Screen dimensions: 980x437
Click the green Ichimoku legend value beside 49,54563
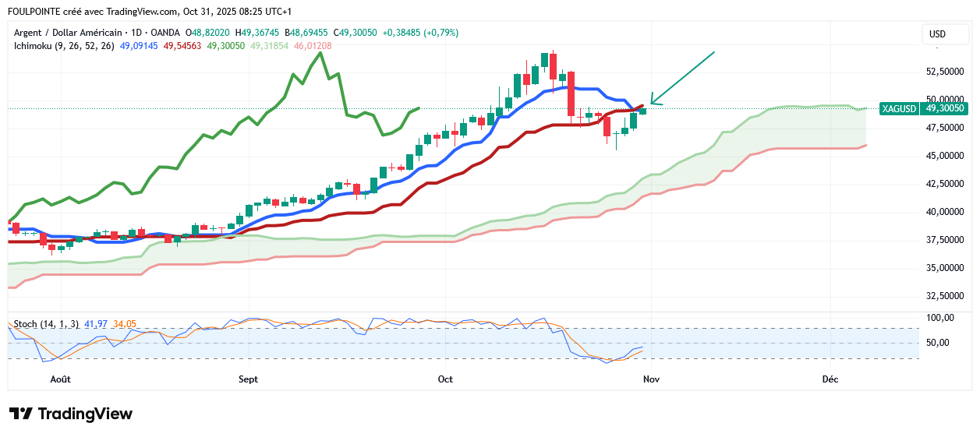point(226,46)
